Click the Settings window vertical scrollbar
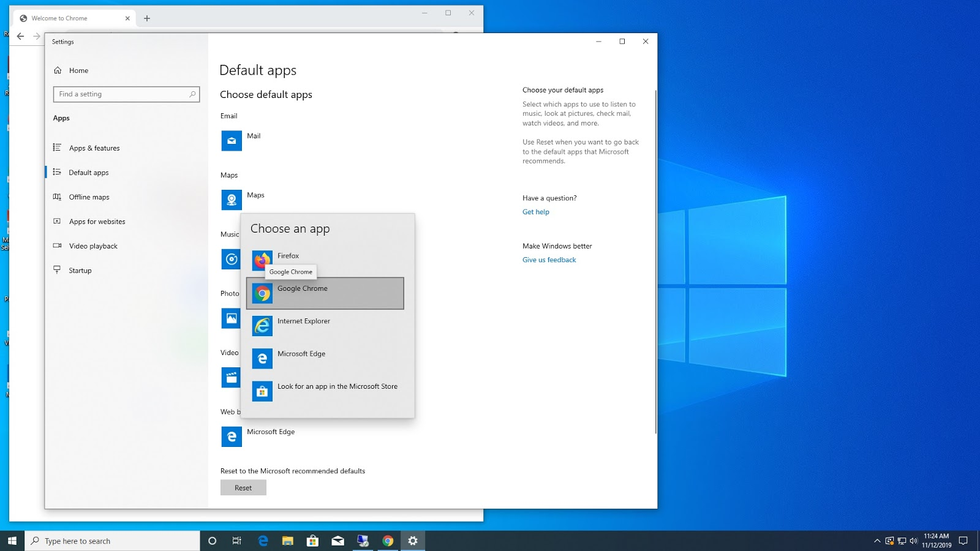This screenshot has height=551, width=980. coord(655,262)
